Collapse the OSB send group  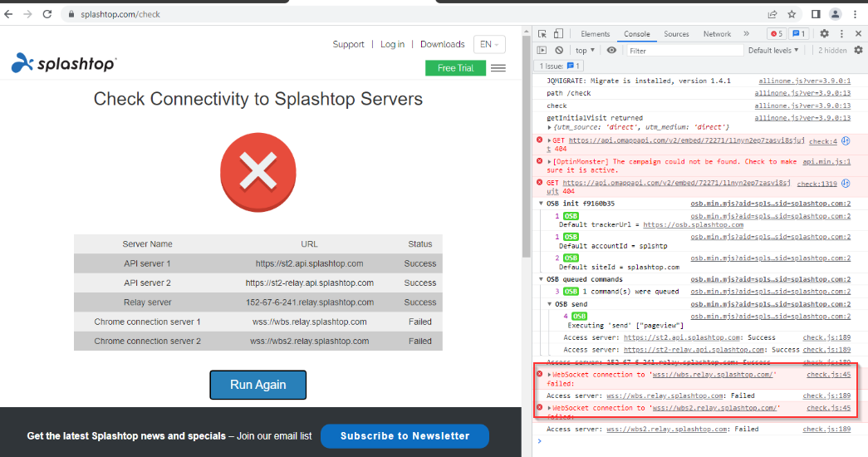(x=550, y=305)
